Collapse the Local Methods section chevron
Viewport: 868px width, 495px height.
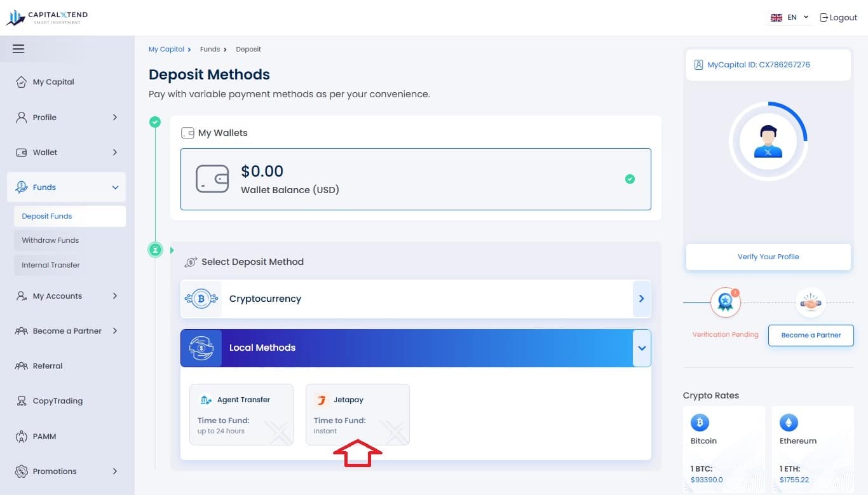pos(642,348)
